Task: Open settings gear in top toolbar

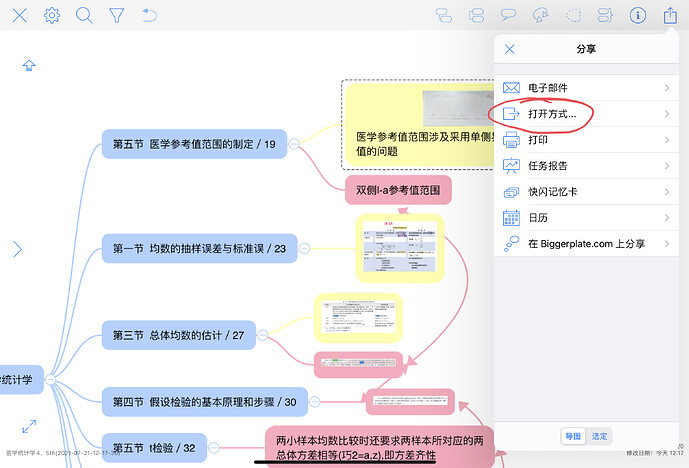Action: 52,16
